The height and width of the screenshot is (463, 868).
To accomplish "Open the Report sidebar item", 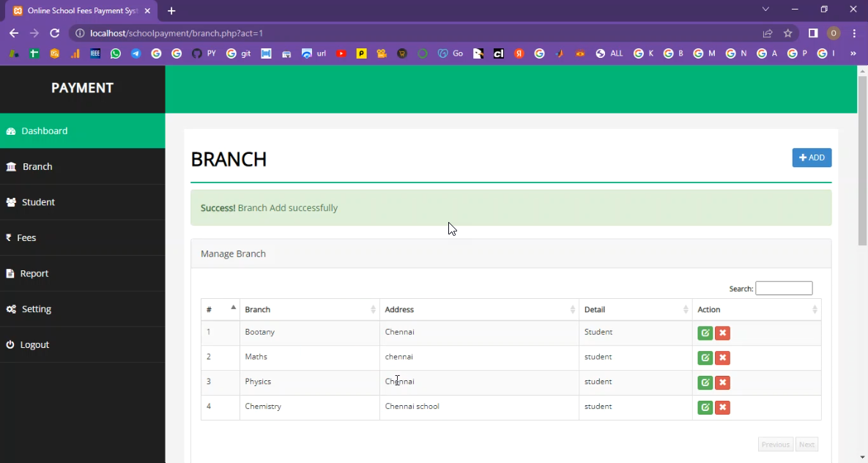I will [34, 273].
